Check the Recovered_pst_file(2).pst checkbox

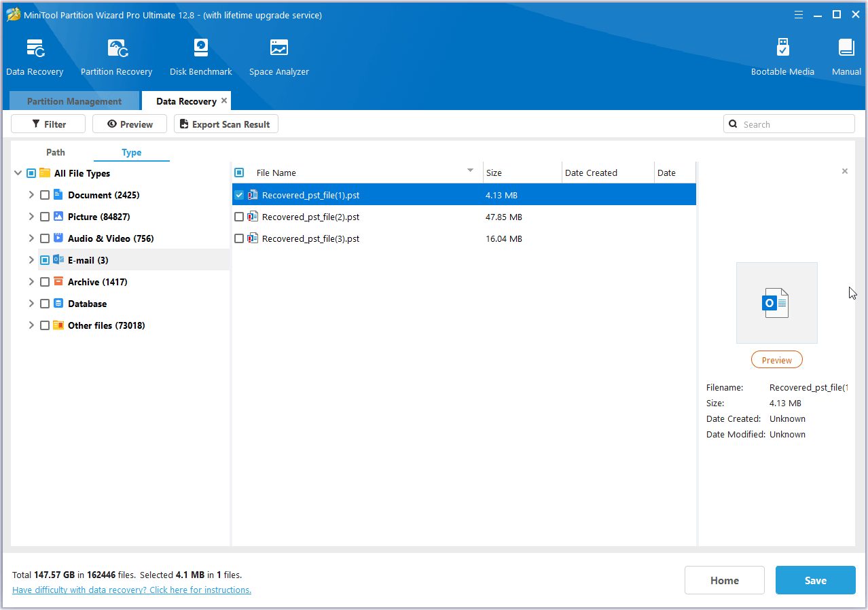click(x=239, y=217)
